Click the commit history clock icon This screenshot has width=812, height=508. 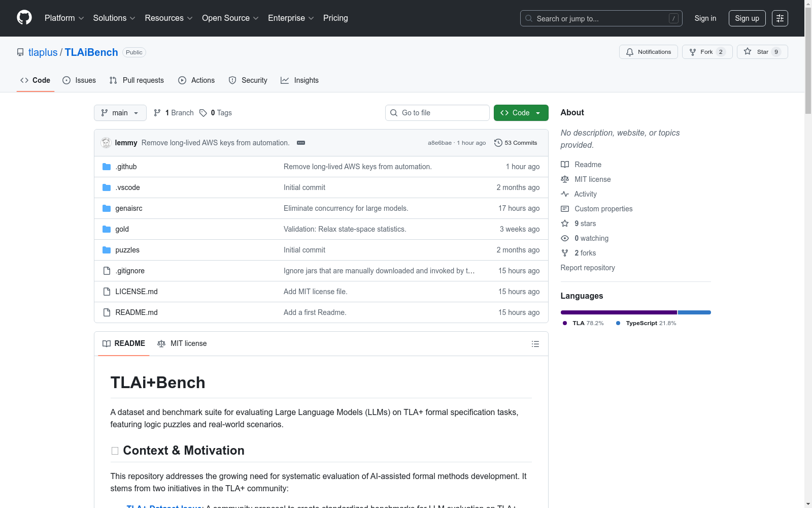point(498,143)
